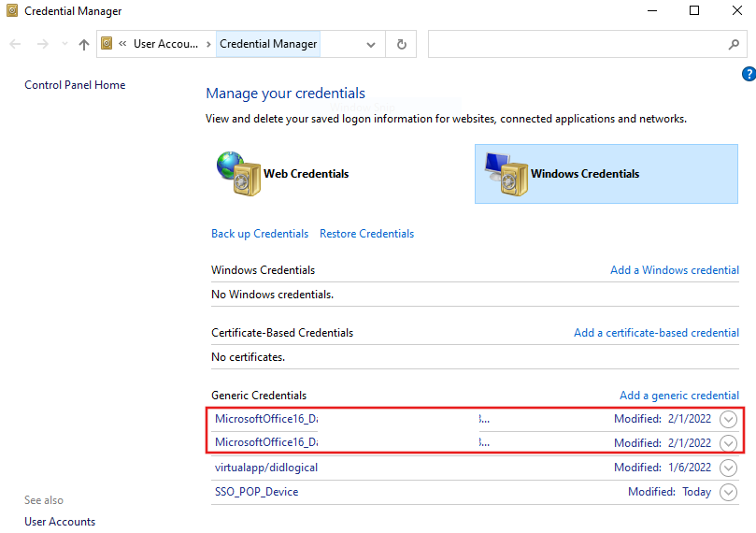
Task: Close the Credential Manager window
Action: click(x=736, y=10)
